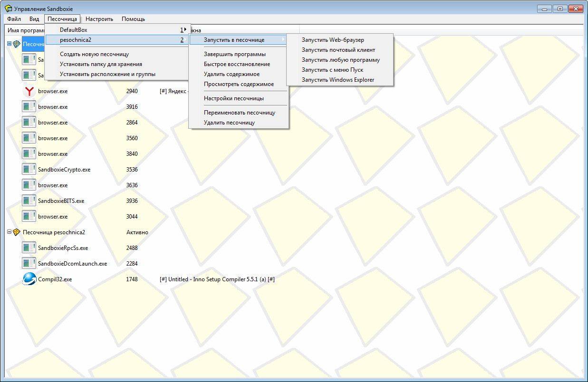588x382 pixels.
Task: Click the SandboxieRpcSs.exe process icon
Action: point(29,248)
